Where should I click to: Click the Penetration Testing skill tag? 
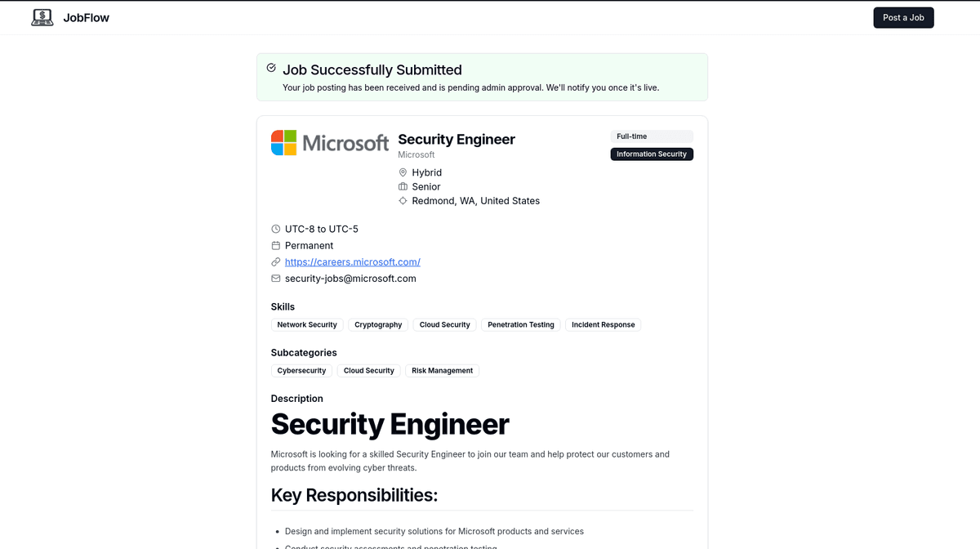[x=521, y=324]
